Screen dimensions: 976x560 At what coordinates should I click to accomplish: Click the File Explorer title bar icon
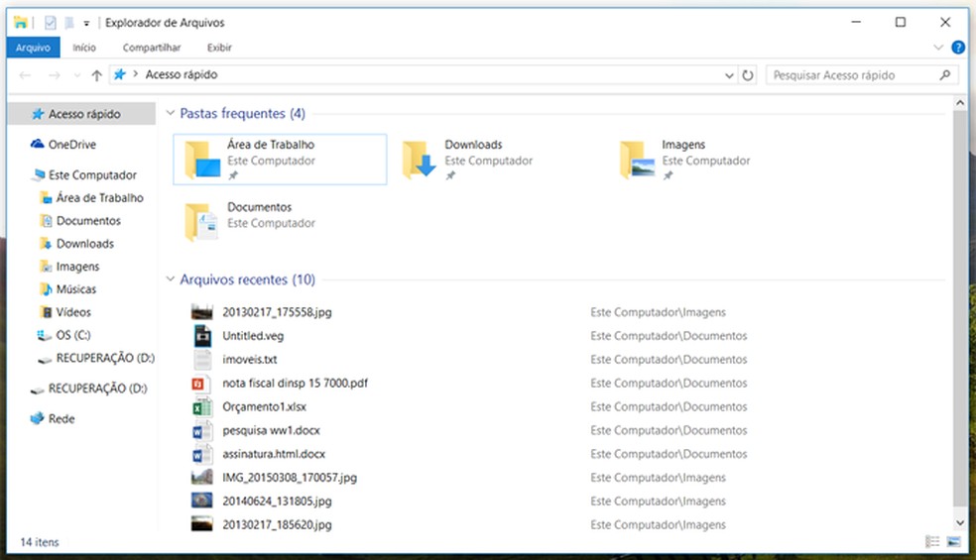(21, 23)
